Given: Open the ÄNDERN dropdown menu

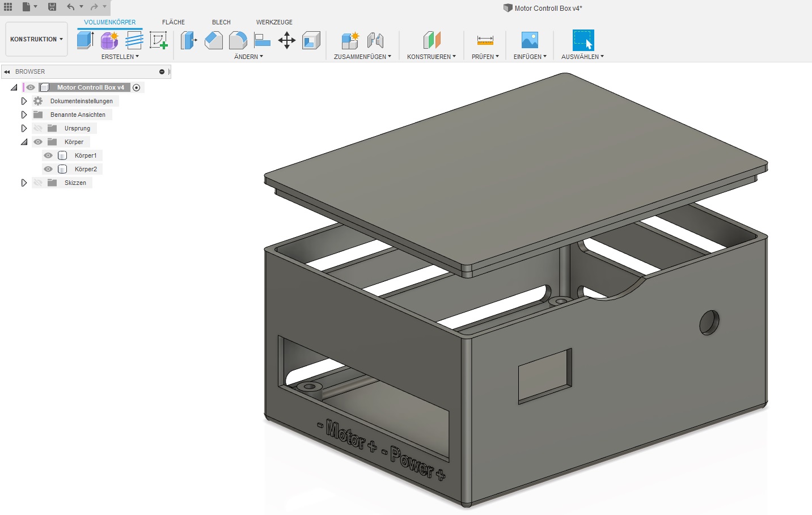Looking at the screenshot, I should (x=248, y=57).
